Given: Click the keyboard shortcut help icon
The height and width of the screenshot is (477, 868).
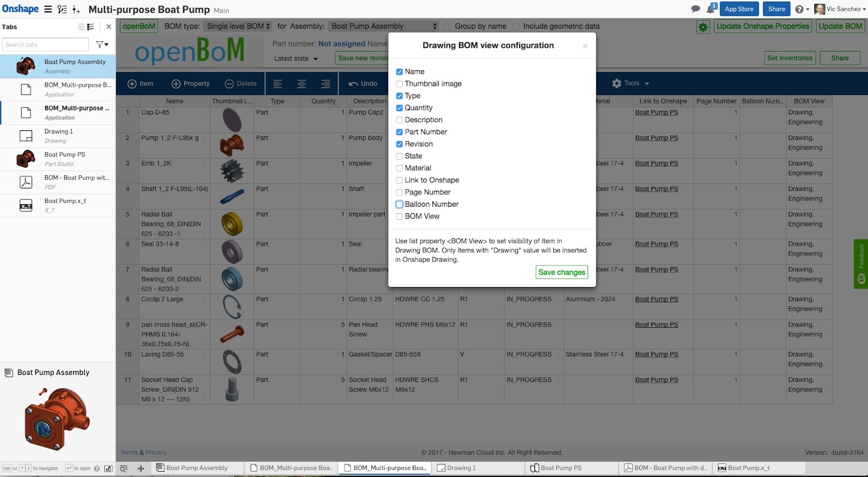Looking at the screenshot, I should click(x=97, y=468).
